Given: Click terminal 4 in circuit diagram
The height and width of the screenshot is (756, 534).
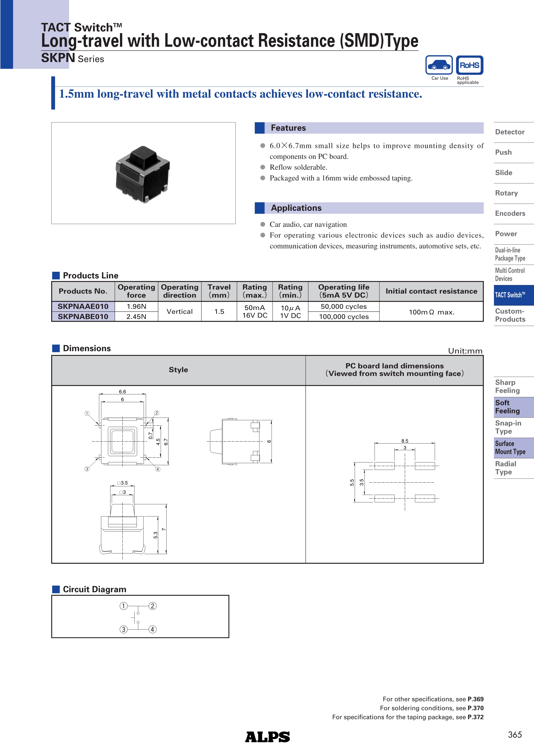Looking at the screenshot, I should (x=152, y=629).
